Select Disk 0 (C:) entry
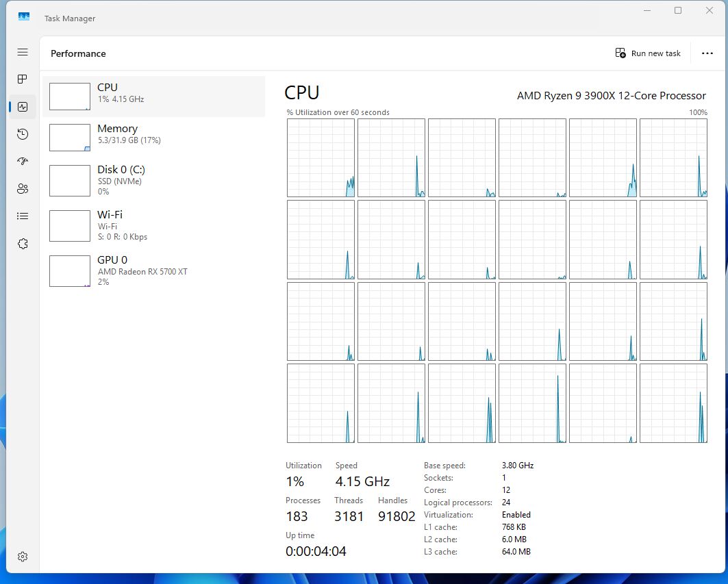 point(153,181)
